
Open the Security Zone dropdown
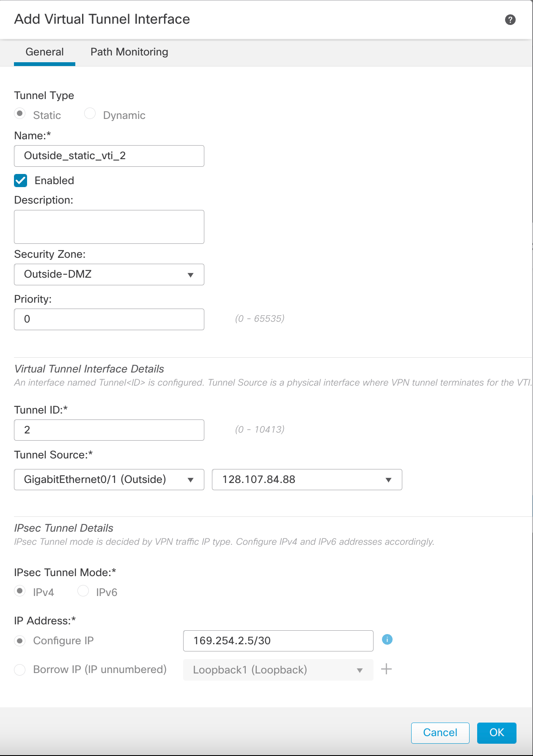coord(109,274)
